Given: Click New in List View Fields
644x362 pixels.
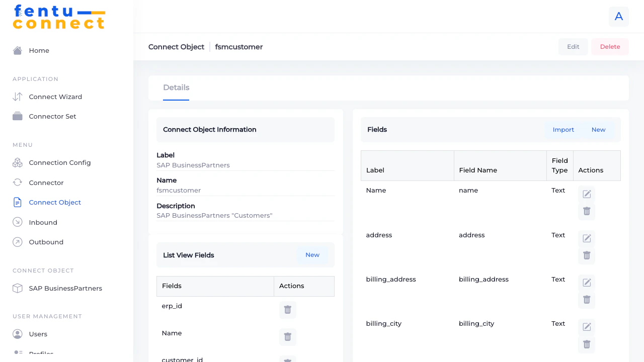Looking at the screenshot, I should [312, 255].
